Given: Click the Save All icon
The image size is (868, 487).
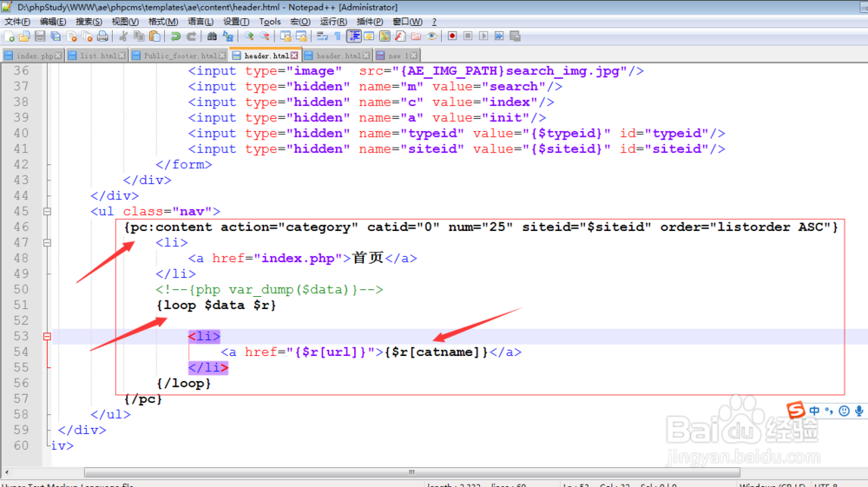Looking at the screenshot, I should [x=56, y=36].
